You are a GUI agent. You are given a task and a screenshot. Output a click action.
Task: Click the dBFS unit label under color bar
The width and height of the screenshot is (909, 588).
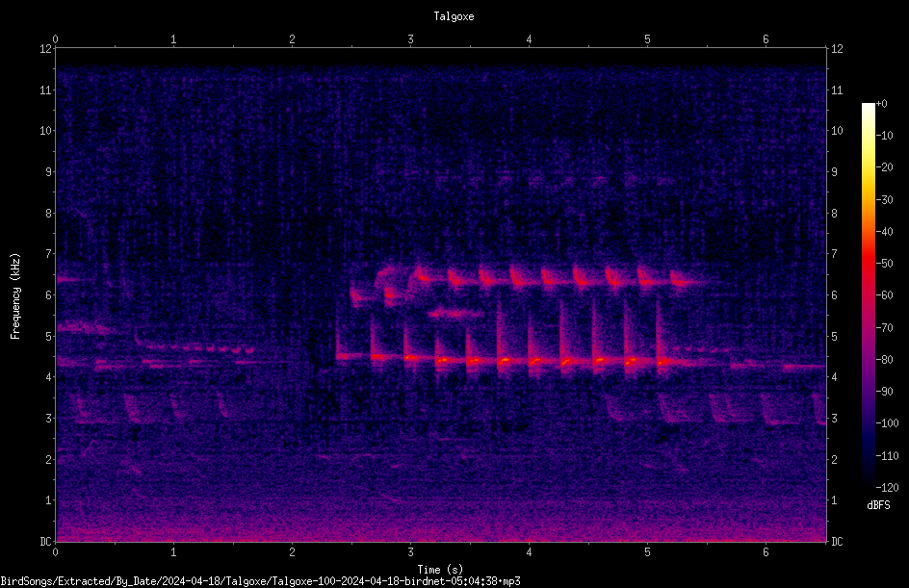tap(878, 505)
